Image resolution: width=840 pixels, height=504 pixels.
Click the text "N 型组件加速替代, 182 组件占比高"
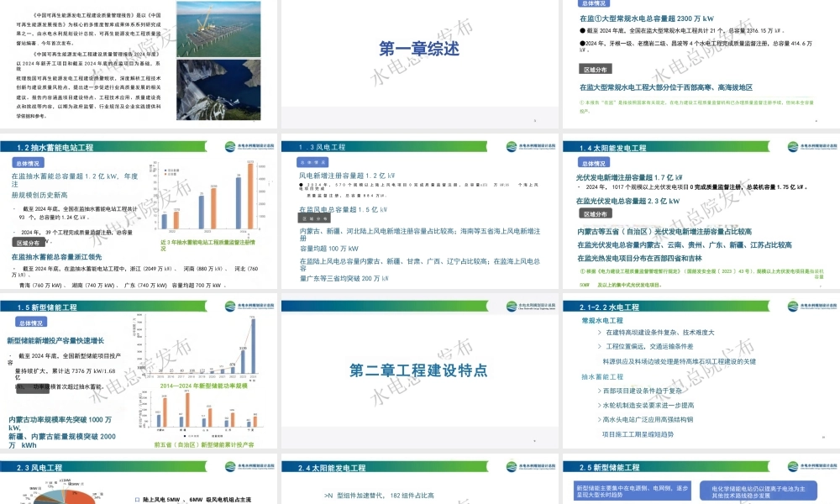[x=379, y=496]
